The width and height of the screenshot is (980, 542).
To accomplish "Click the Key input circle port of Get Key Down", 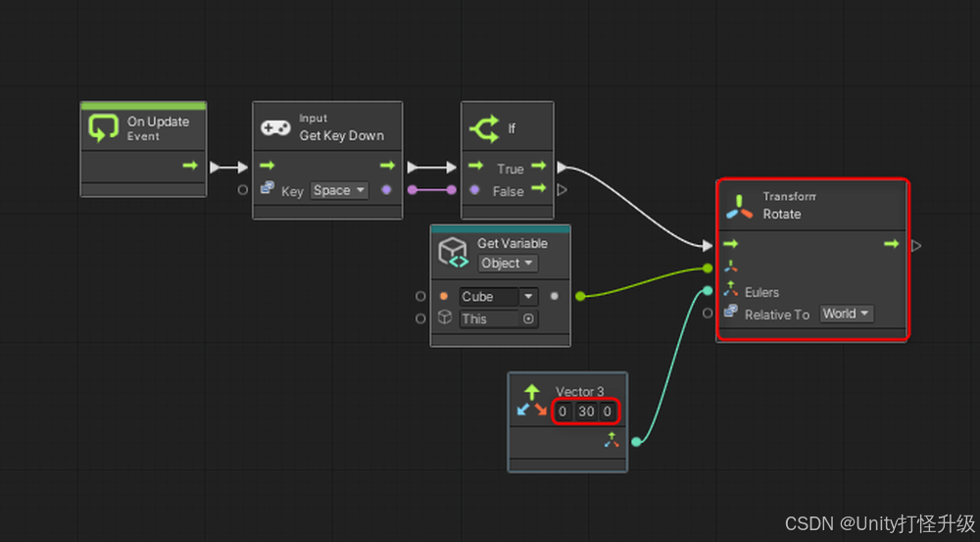I will point(242,190).
